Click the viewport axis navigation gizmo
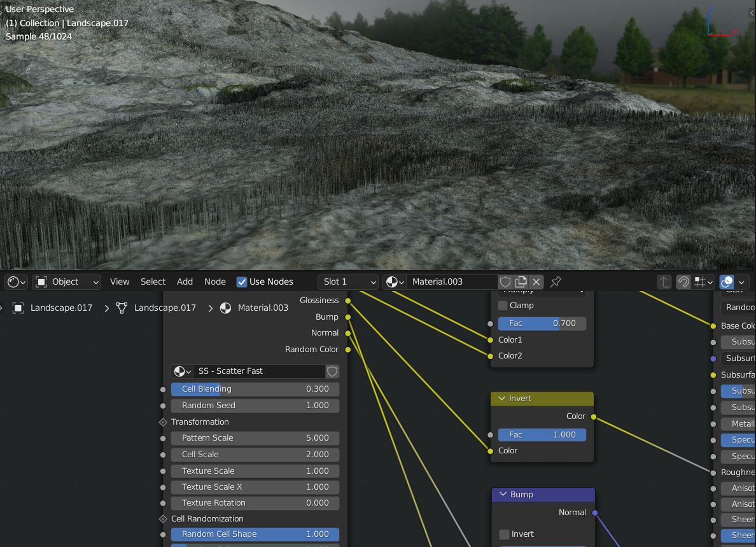 click(x=721, y=22)
